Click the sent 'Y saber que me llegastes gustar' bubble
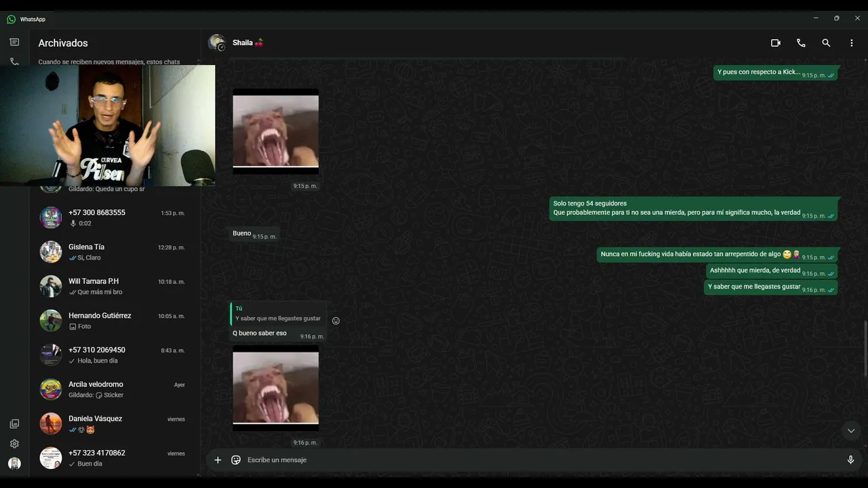Image resolution: width=868 pixels, height=488 pixels. tap(771, 287)
